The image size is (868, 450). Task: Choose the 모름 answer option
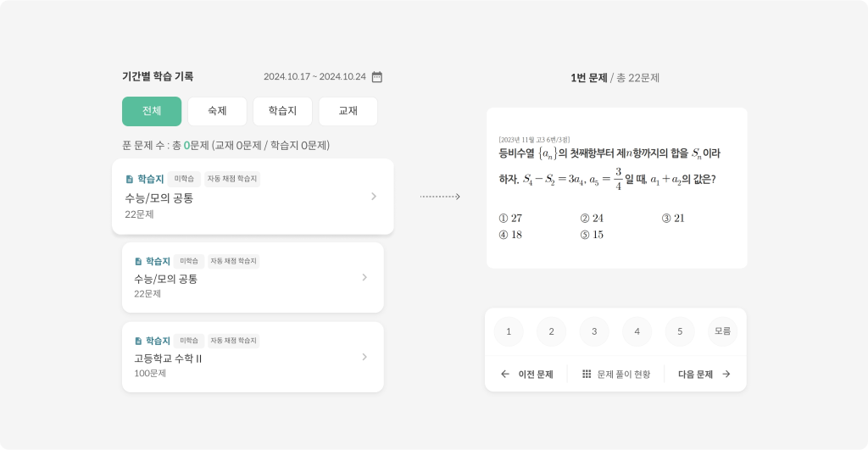(x=722, y=331)
